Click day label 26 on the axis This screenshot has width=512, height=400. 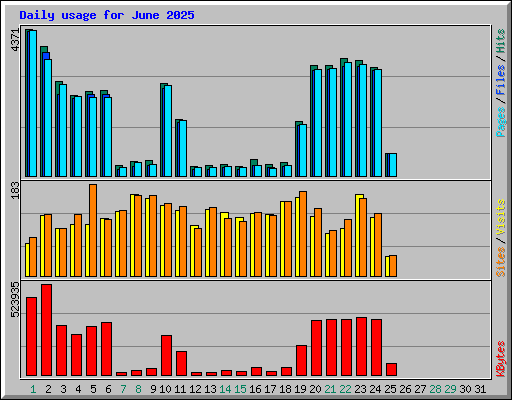pos(405,389)
